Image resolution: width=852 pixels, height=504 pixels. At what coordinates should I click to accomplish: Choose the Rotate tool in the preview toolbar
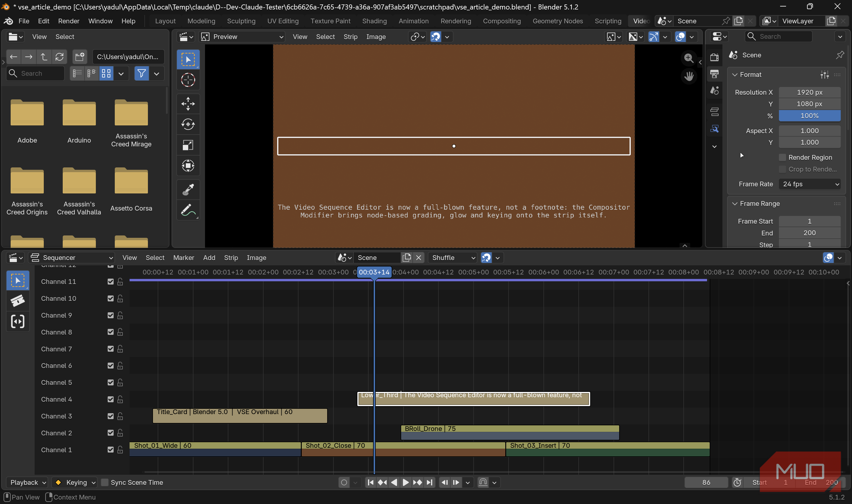point(188,124)
